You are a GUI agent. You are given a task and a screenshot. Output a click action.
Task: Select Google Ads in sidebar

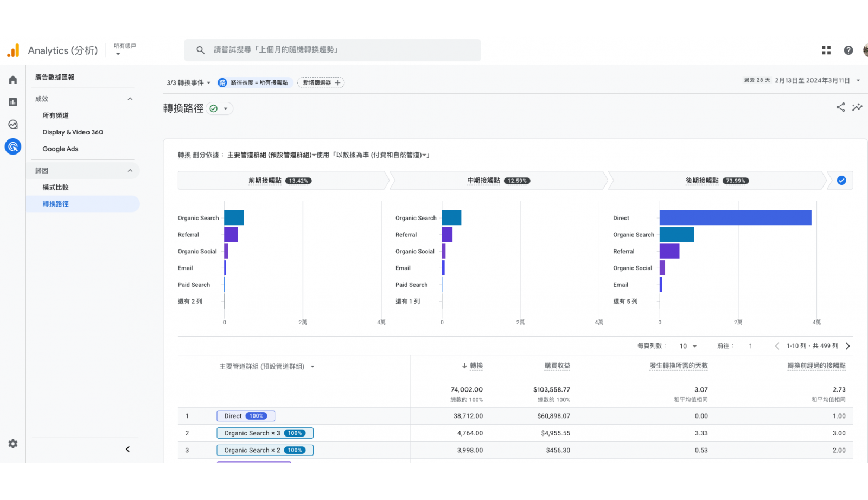tap(60, 149)
